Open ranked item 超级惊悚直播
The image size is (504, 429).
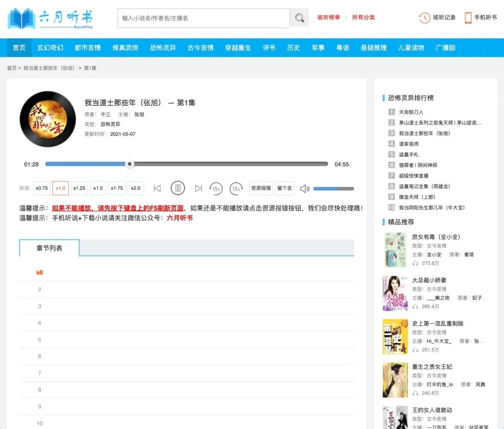click(x=413, y=176)
